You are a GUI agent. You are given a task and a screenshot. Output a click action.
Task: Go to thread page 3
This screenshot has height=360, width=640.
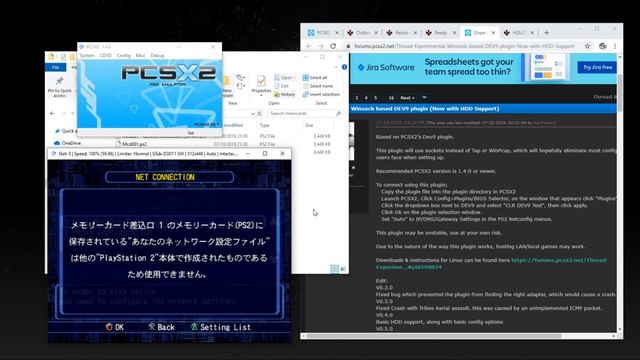[356, 98]
